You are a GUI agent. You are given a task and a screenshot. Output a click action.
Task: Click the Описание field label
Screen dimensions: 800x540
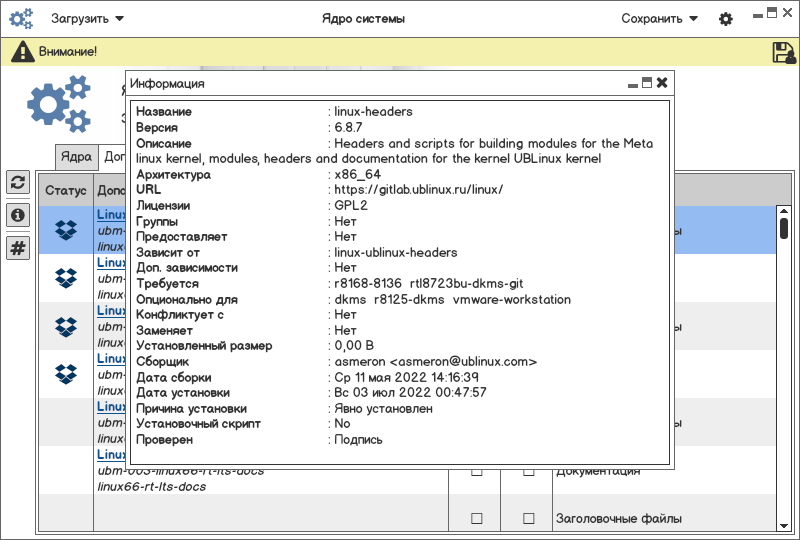click(164, 143)
